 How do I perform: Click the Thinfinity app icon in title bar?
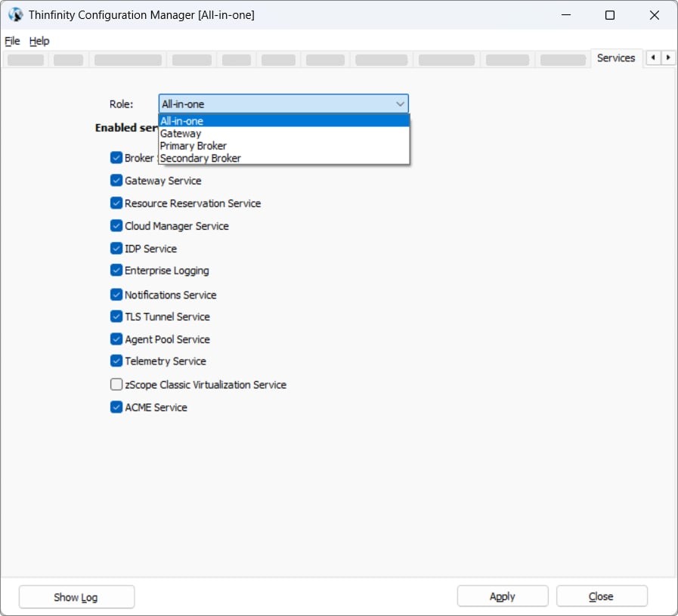pos(16,14)
